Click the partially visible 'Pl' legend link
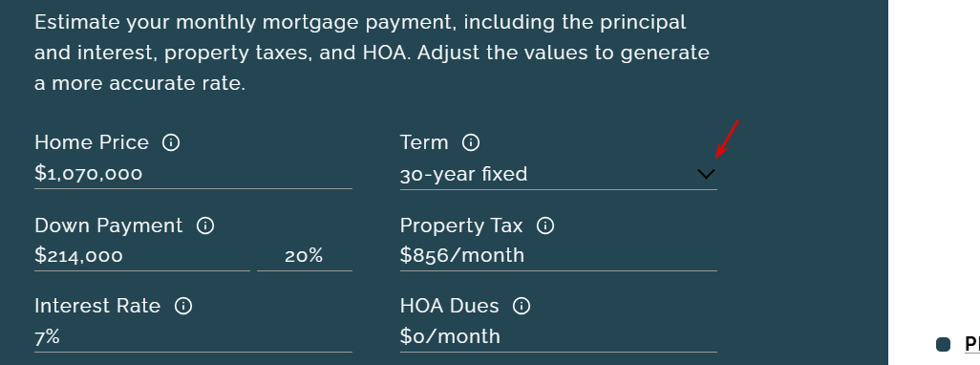This screenshot has height=365, width=980. [972, 344]
